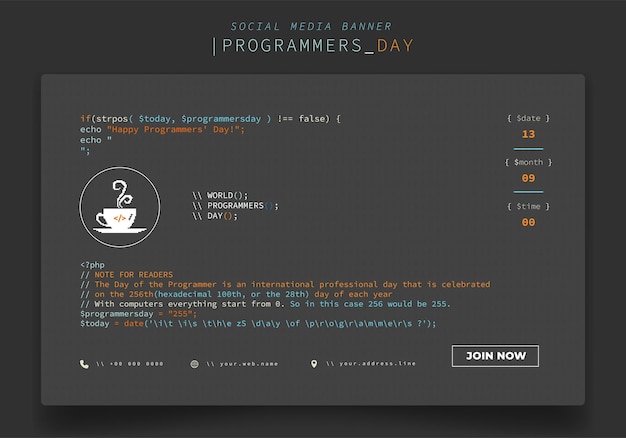
Task: Click the { $time } label
Action: (x=528, y=206)
